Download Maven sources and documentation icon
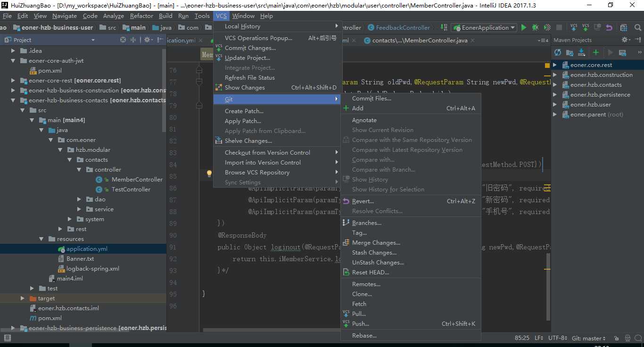 [581, 52]
